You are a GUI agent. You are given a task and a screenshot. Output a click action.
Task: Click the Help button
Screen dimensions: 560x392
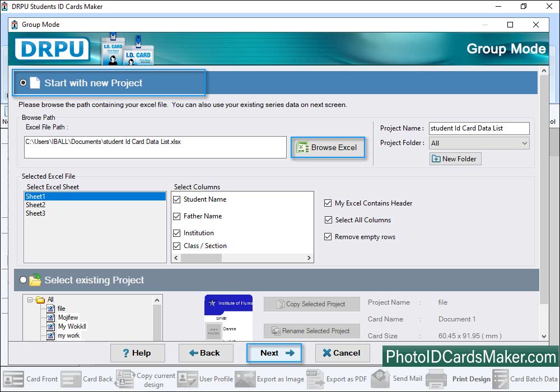click(138, 353)
